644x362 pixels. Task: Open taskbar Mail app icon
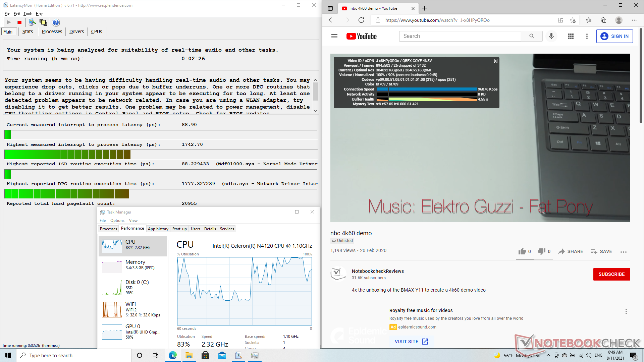click(222, 355)
